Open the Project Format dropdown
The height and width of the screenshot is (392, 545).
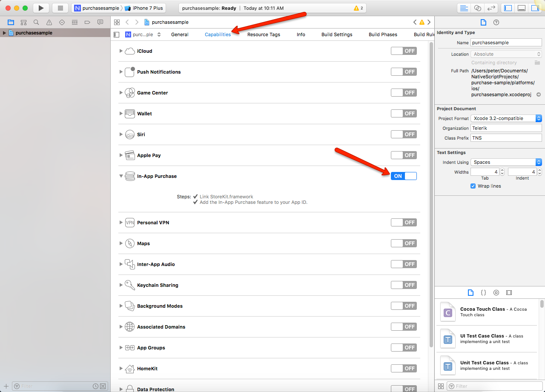(x=506, y=118)
